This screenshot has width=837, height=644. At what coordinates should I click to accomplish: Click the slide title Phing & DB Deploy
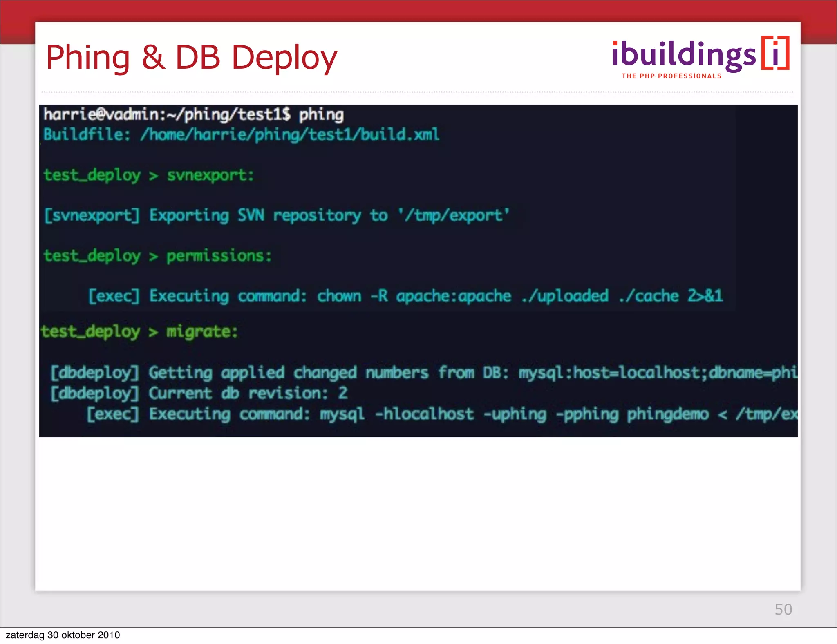(x=191, y=58)
